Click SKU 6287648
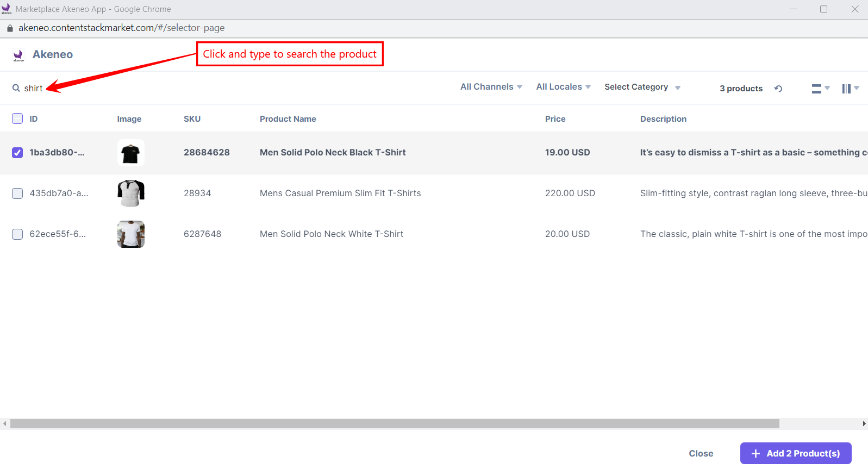 [x=202, y=234]
